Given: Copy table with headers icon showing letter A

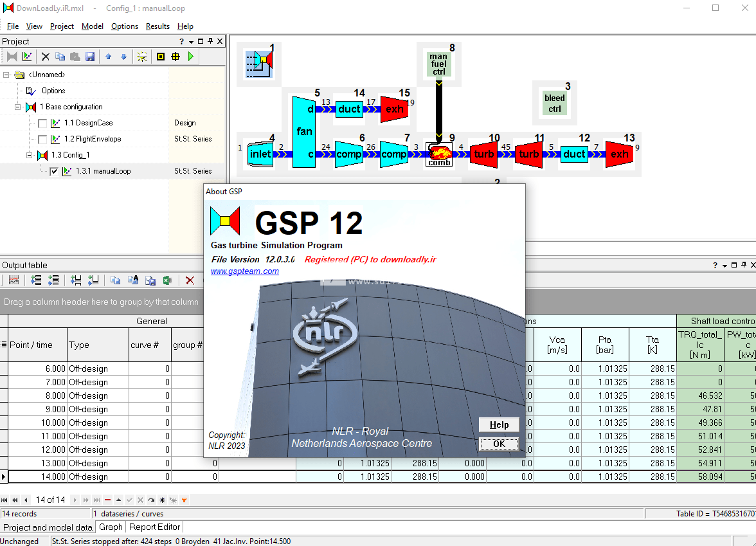Looking at the screenshot, I should (133, 280).
